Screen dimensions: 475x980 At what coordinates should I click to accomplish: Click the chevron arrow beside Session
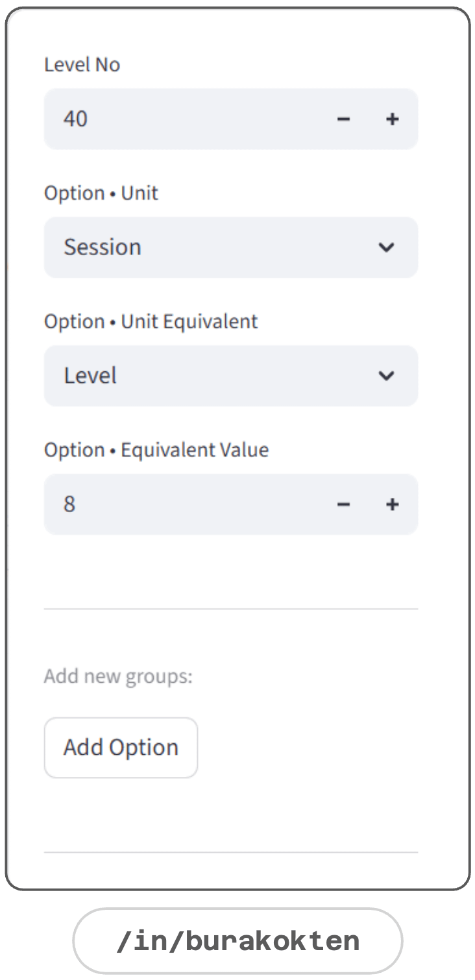(386, 247)
